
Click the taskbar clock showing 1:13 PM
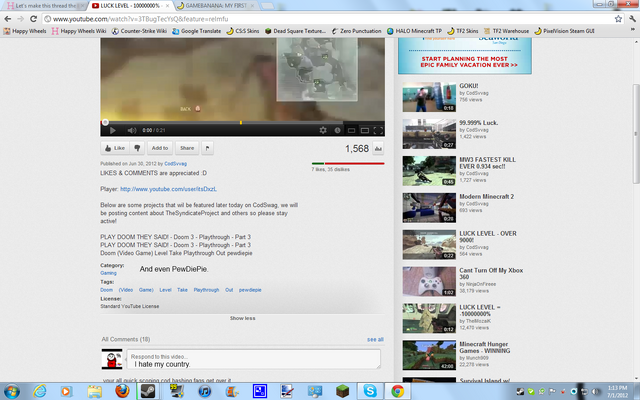(x=617, y=391)
